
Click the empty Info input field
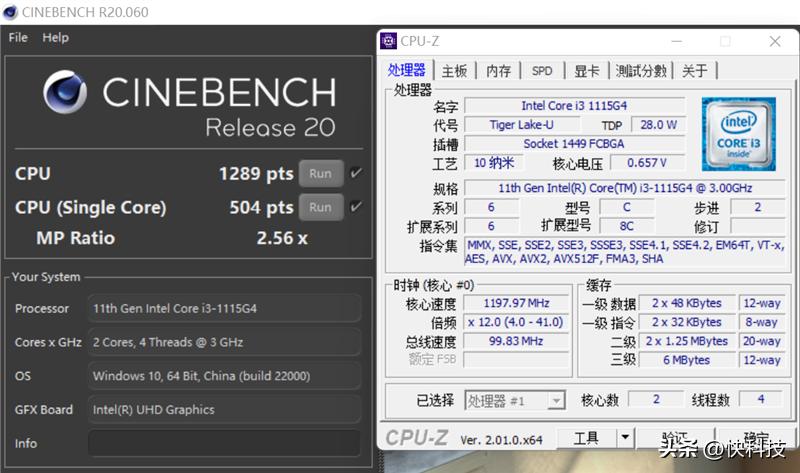[224, 443]
